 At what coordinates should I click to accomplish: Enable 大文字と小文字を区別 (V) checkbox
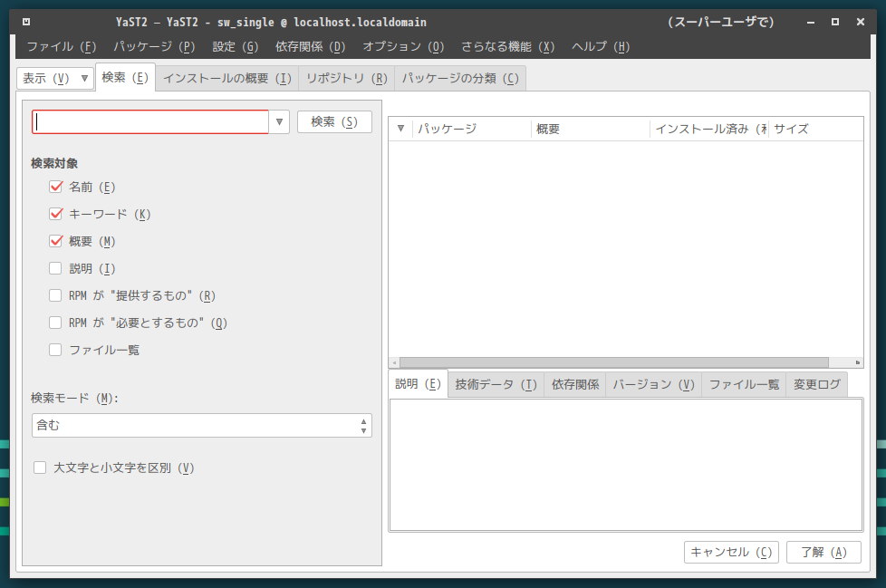(40, 468)
